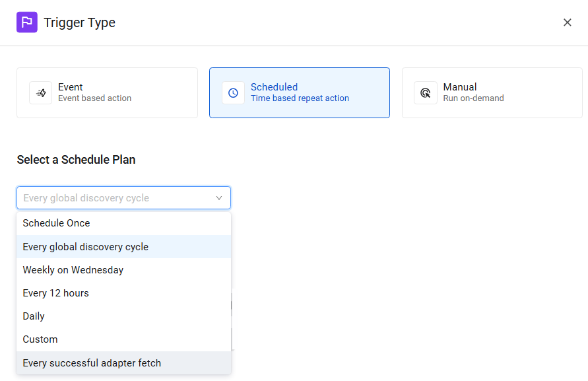Screen dimensions: 588x381
Task: Click the Scheduled clock icon
Action: coord(233,93)
